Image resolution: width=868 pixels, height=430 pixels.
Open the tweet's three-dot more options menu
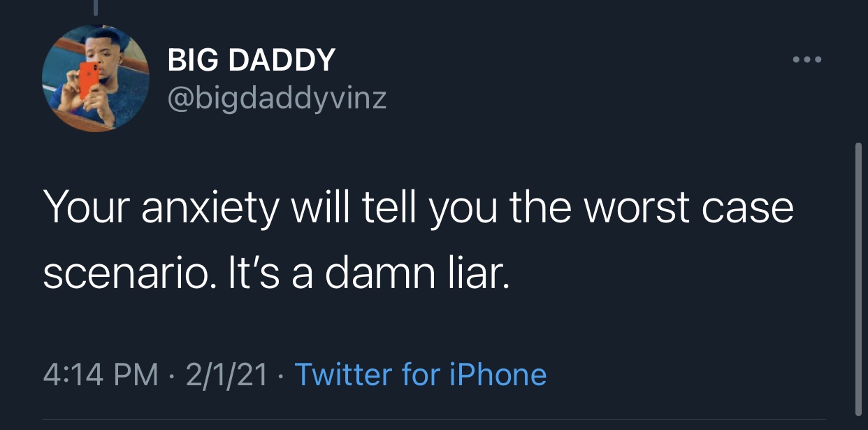tap(808, 60)
